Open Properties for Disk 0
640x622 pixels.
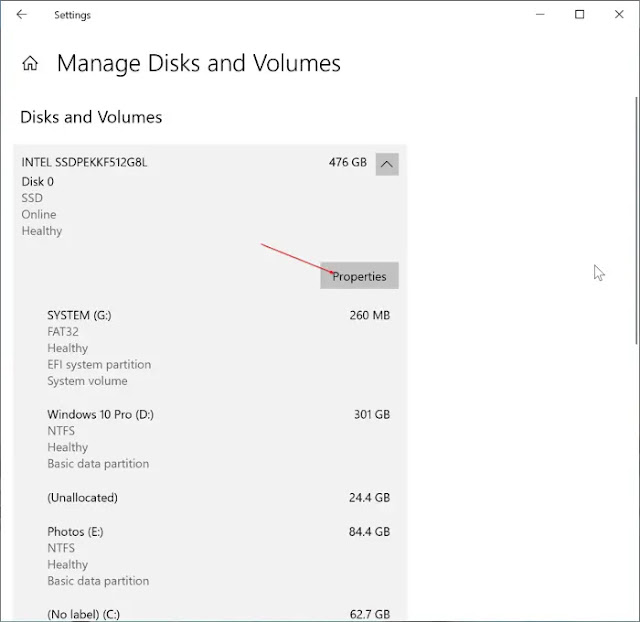359,276
